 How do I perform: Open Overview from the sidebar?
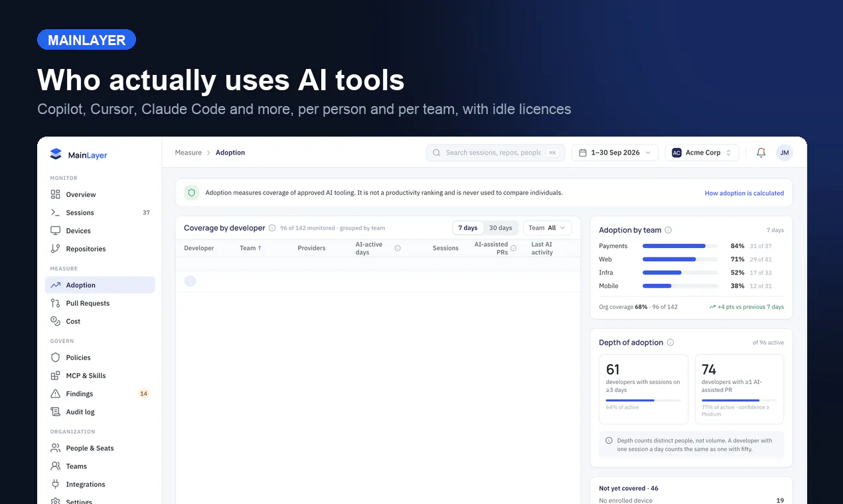pos(100,194)
